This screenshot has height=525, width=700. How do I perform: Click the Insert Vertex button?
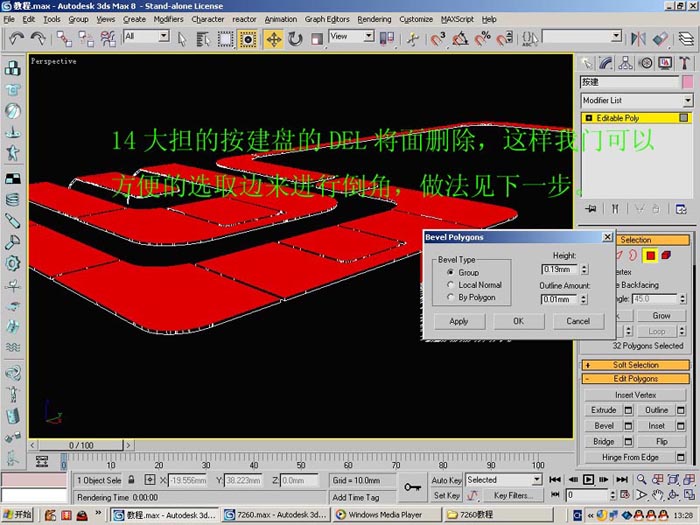tap(635, 395)
